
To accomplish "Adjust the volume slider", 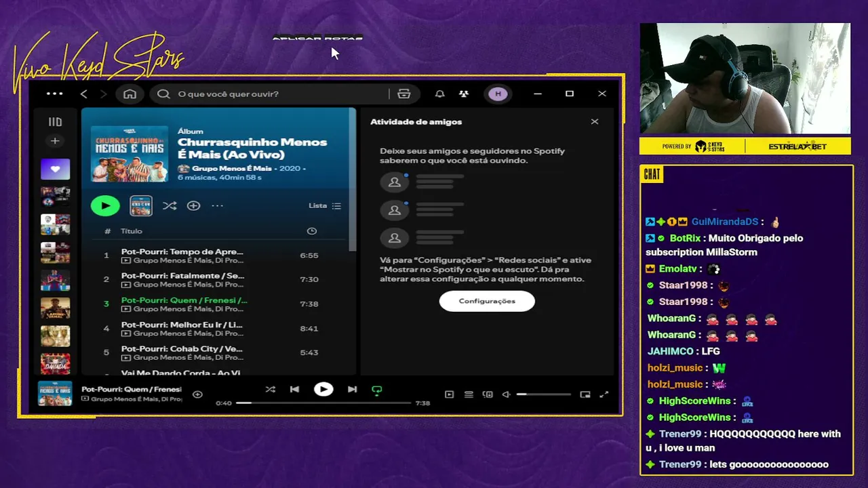I will (x=543, y=394).
